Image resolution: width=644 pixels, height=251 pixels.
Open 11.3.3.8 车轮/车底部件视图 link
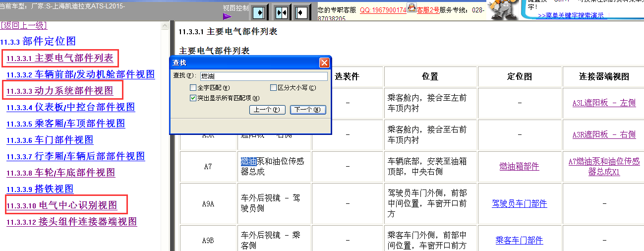pyautogui.click(x=60, y=173)
